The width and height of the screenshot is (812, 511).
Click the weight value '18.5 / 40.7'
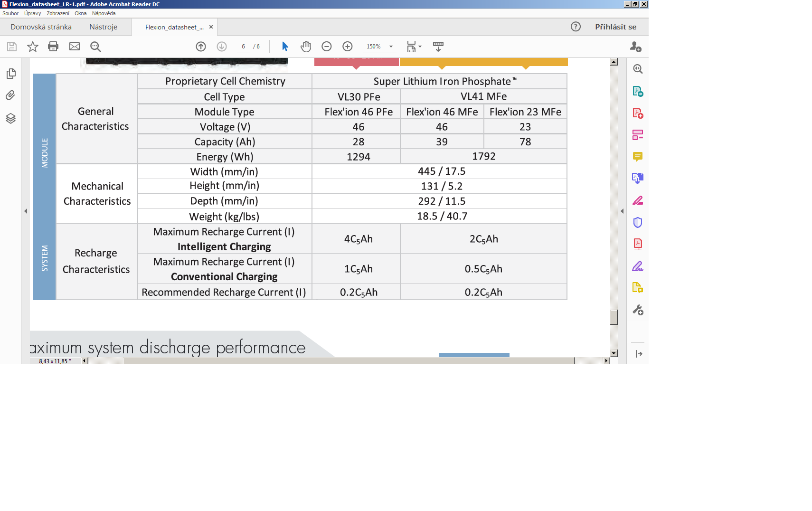pos(442,216)
